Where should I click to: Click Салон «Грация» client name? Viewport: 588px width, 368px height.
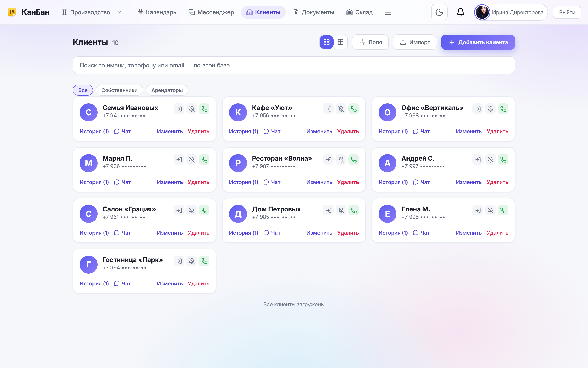click(x=129, y=209)
